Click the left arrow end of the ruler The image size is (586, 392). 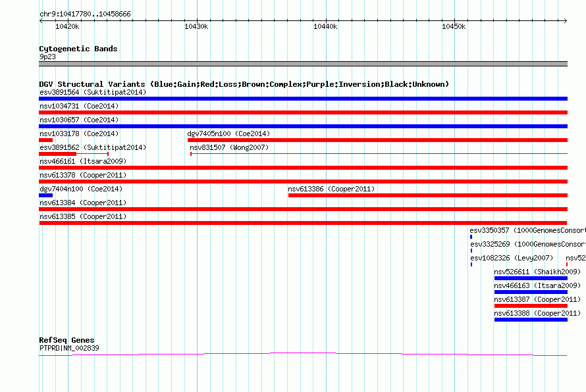click(41, 20)
